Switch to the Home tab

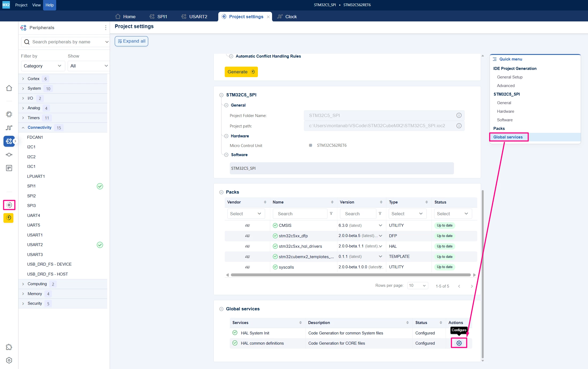[x=125, y=17]
